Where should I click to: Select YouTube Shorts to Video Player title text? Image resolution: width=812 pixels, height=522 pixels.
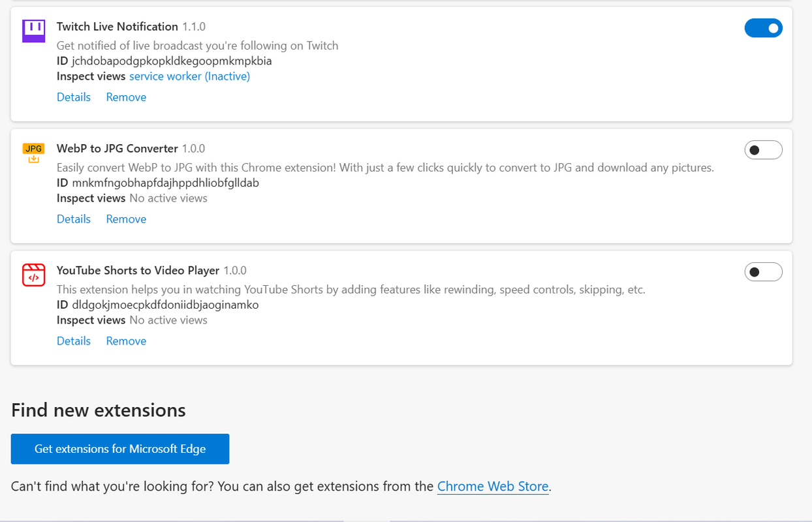[138, 271]
